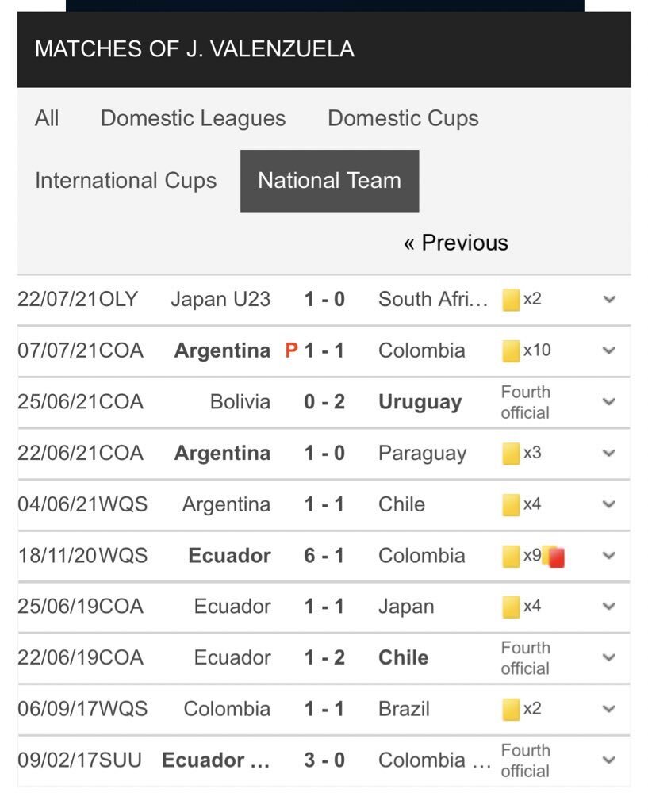Click the 6 - 1 score of Ecuador match

(324, 556)
